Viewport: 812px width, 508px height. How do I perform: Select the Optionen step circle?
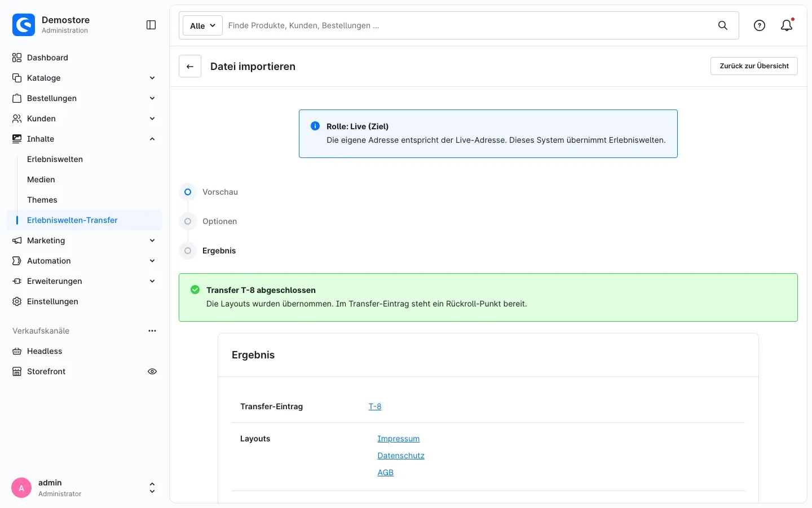188,221
